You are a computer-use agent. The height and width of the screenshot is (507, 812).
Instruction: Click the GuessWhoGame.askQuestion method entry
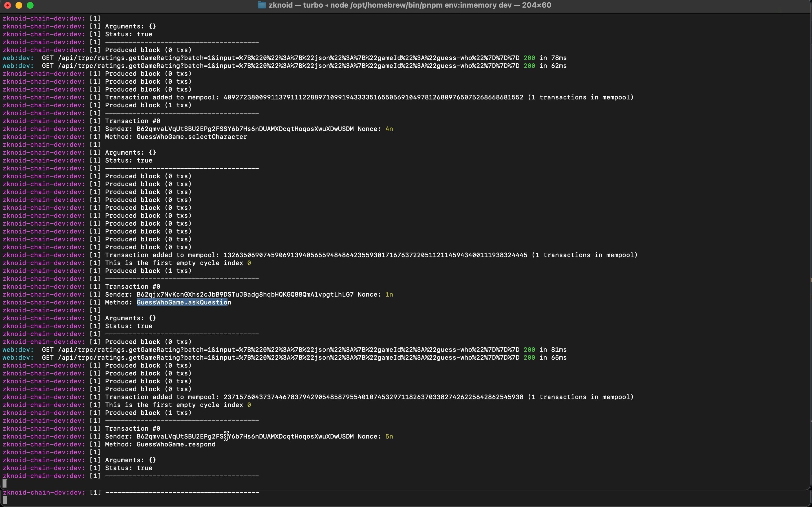(184, 302)
